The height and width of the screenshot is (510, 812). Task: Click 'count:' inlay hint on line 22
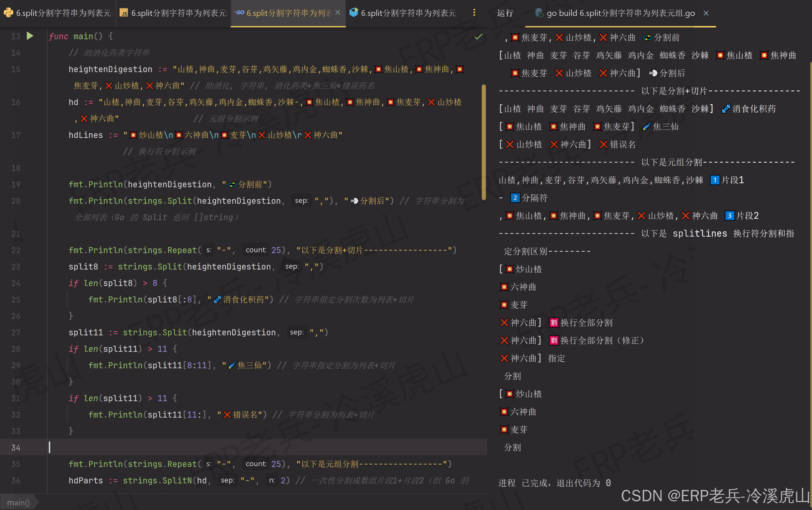[x=256, y=250]
